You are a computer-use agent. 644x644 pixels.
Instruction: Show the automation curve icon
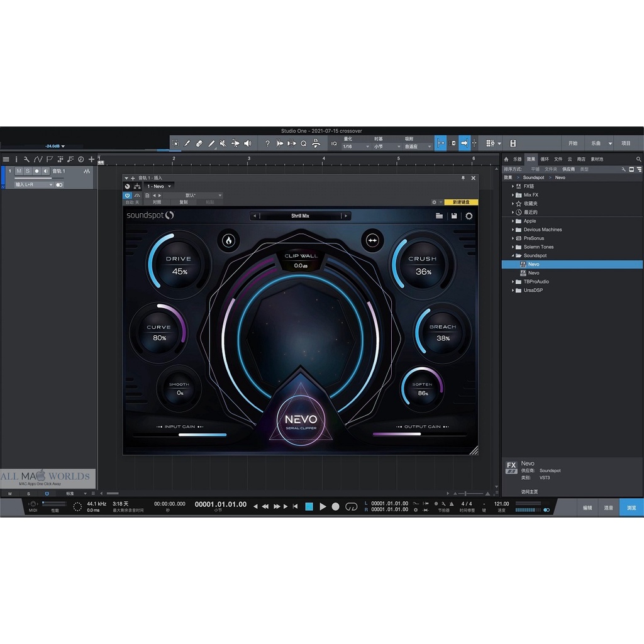pos(38,159)
